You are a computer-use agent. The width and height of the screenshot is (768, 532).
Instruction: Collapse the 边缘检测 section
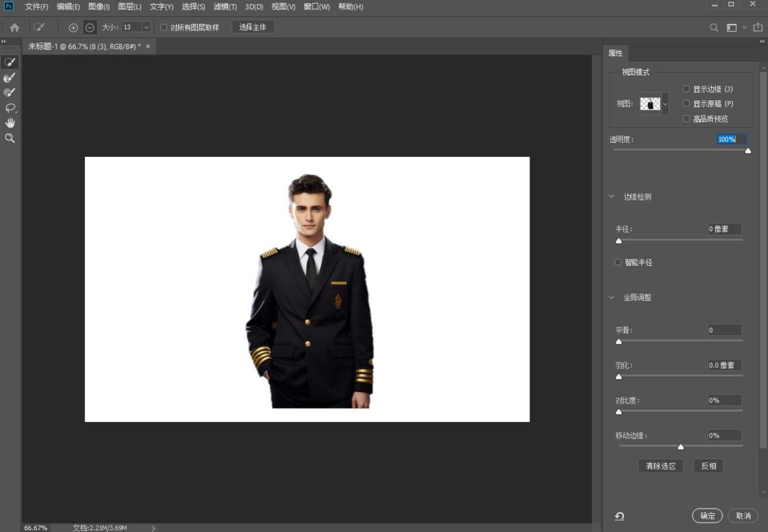(611, 197)
